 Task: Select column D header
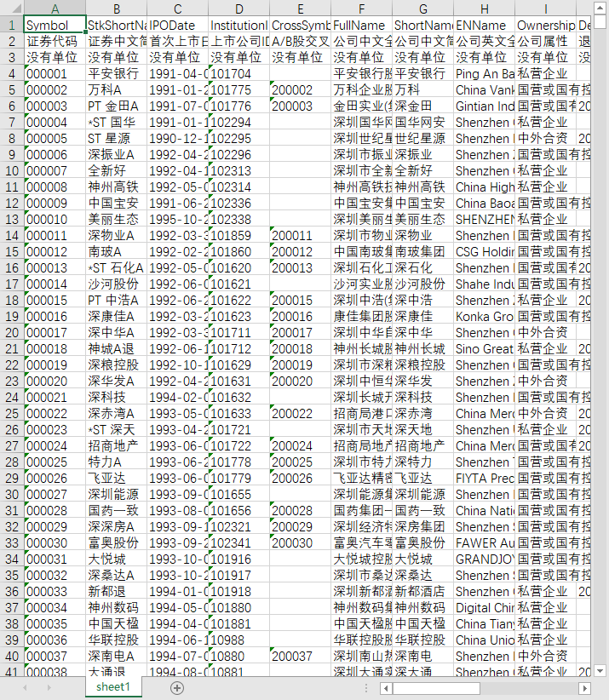(x=238, y=9)
